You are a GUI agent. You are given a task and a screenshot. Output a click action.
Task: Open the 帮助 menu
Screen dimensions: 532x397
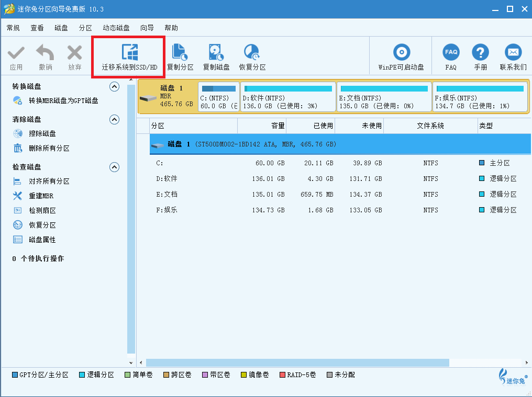click(x=171, y=28)
